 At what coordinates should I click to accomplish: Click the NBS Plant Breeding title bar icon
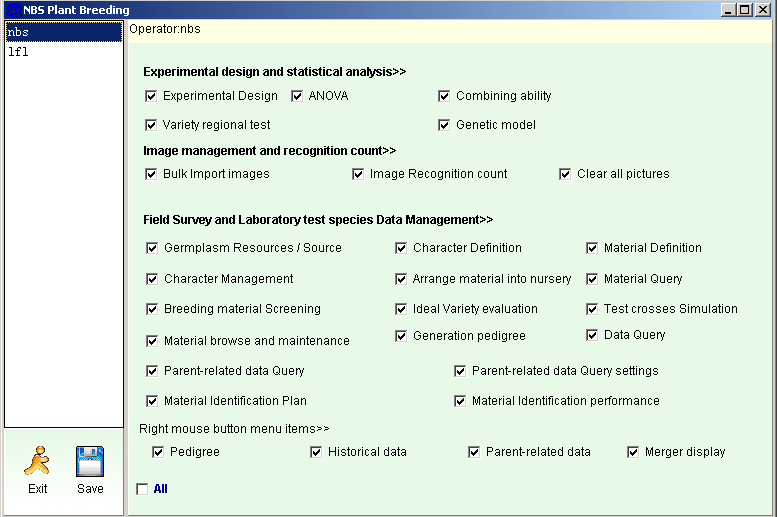[x=14, y=9]
